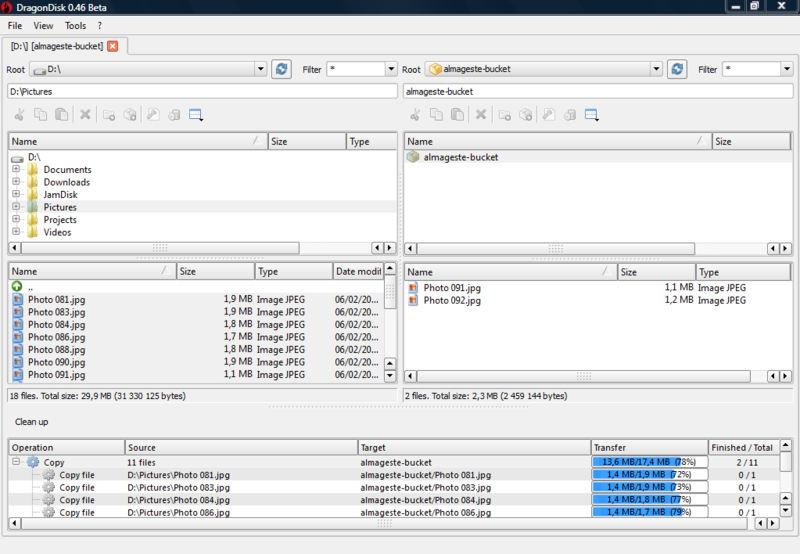
Task: Sort left file list by Date modified header
Action: click(x=358, y=271)
